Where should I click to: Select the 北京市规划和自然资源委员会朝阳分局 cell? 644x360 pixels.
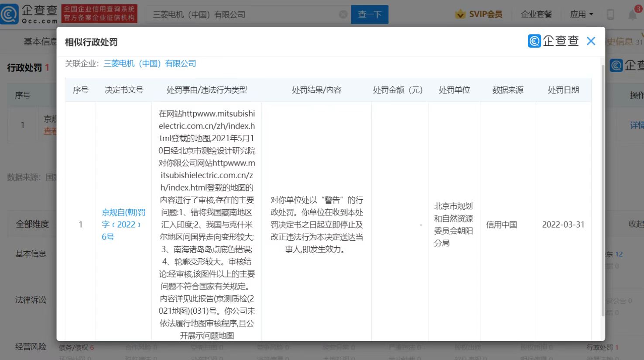454,225
